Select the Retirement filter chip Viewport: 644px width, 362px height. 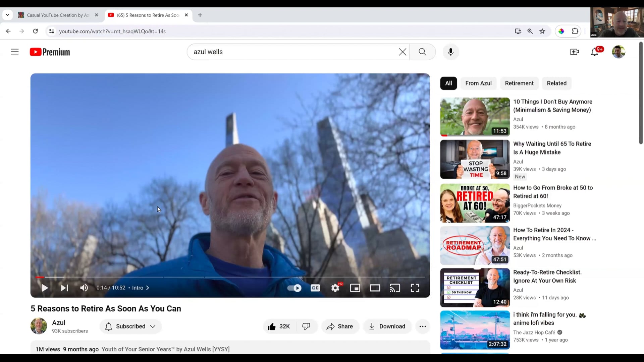point(519,83)
